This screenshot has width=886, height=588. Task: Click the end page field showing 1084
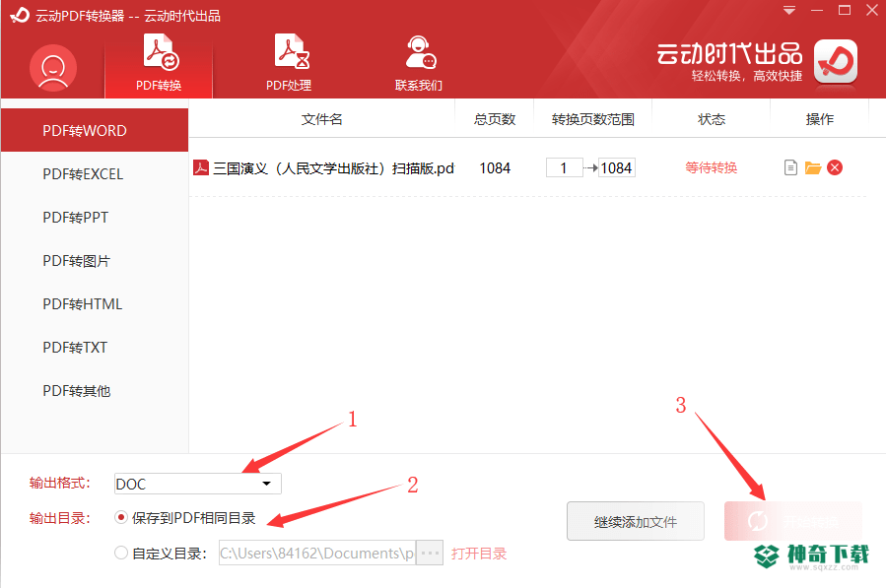617,167
